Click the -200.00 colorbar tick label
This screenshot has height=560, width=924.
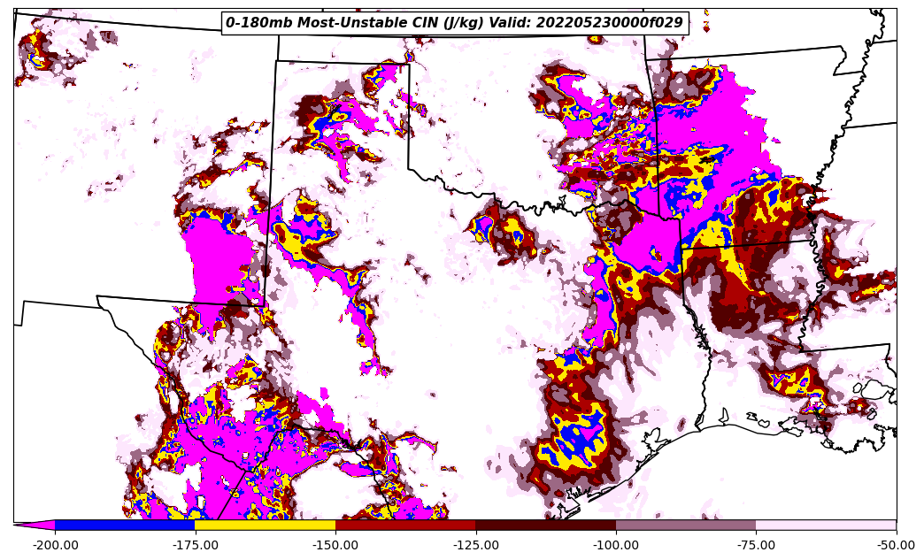tap(55, 545)
